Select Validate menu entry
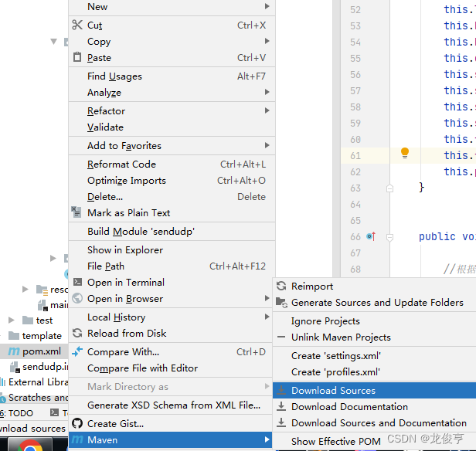Viewport: 476px width, 451px height. click(x=172, y=127)
